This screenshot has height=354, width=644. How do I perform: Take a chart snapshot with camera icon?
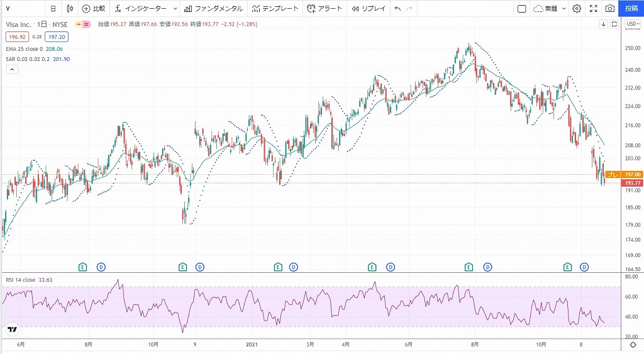tap(609, 9)
